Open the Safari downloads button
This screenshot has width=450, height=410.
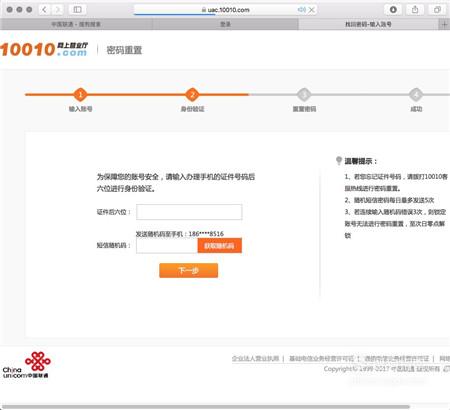pos(393,10)
